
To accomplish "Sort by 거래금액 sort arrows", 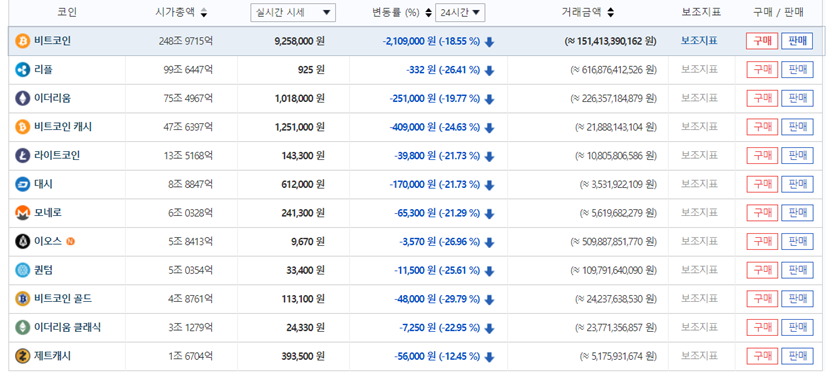I will 610,13.
